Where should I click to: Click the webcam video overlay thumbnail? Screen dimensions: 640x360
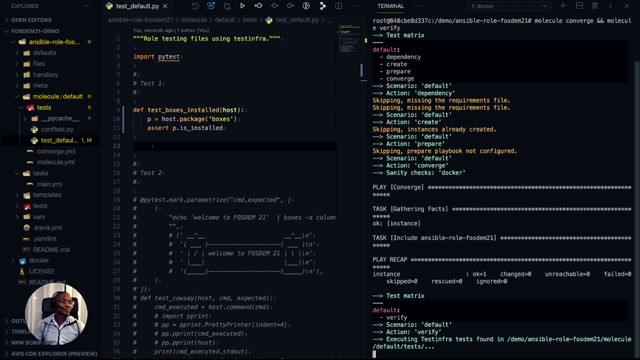point(56,313)
